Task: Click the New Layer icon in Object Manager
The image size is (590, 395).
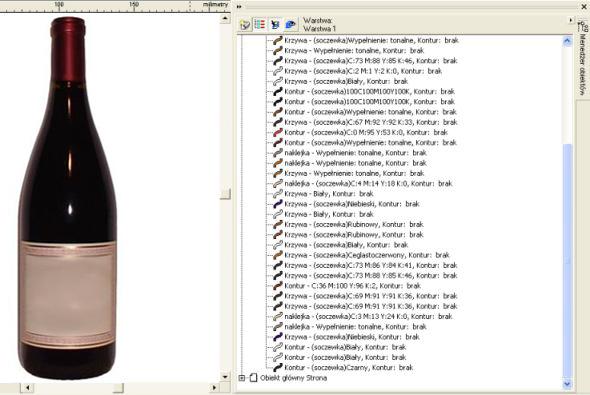Action: (x=245, y=25)
